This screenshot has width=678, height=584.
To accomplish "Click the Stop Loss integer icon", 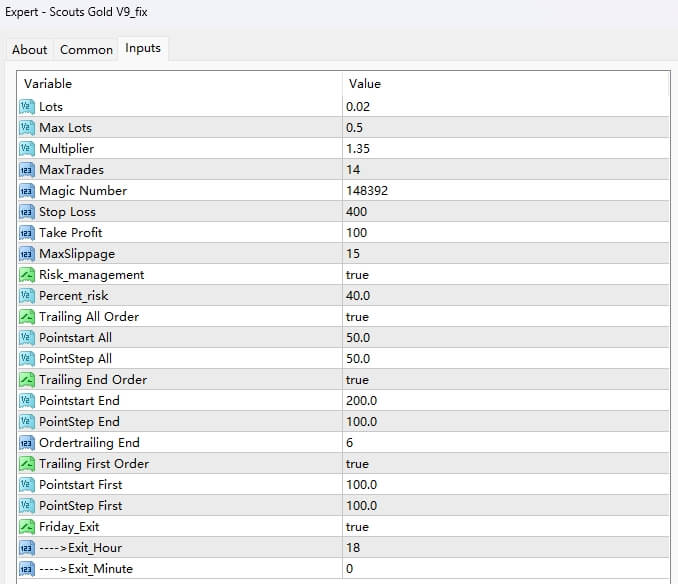I will point(27,211).
